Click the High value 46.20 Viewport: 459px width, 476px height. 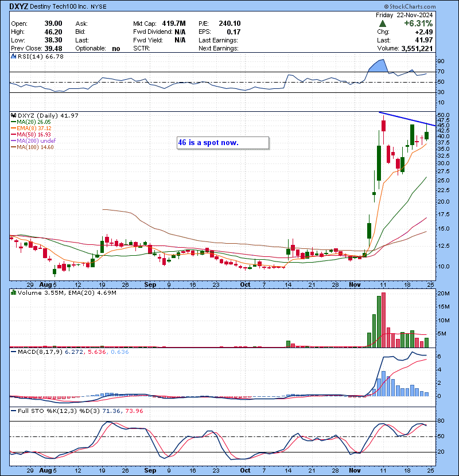coord(53,32)
